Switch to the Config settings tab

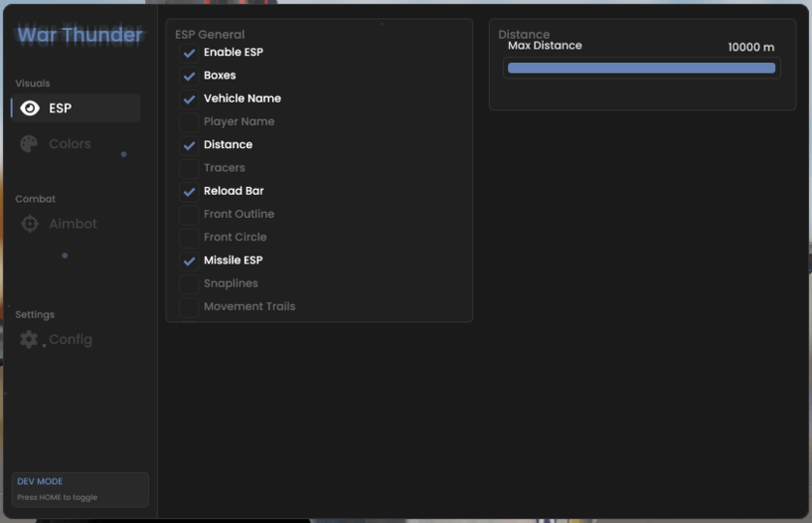point(71,340)
